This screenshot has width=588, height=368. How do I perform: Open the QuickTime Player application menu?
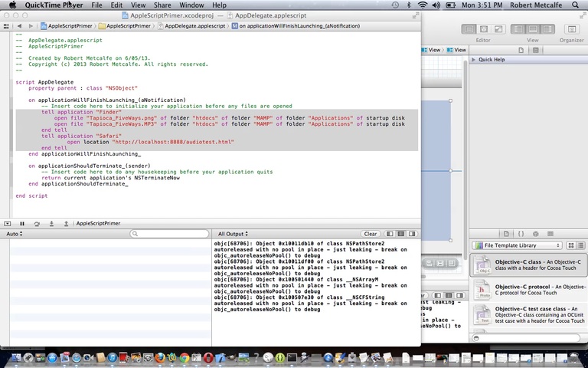click(54, 5)
